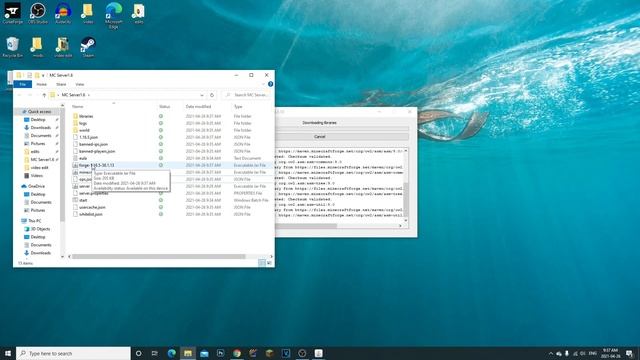Open the Microsoft Edge desktop shortcut
Viewport: 640px width, 360px height.
(113, 16)
